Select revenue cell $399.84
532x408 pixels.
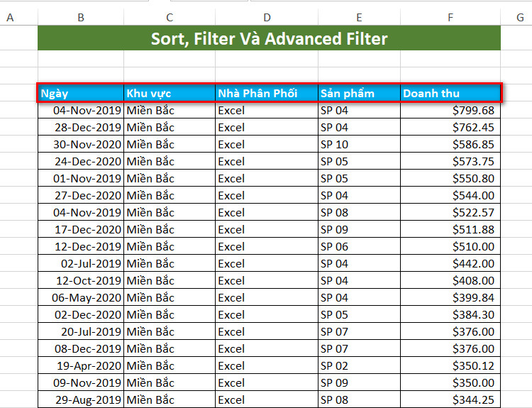450,297
